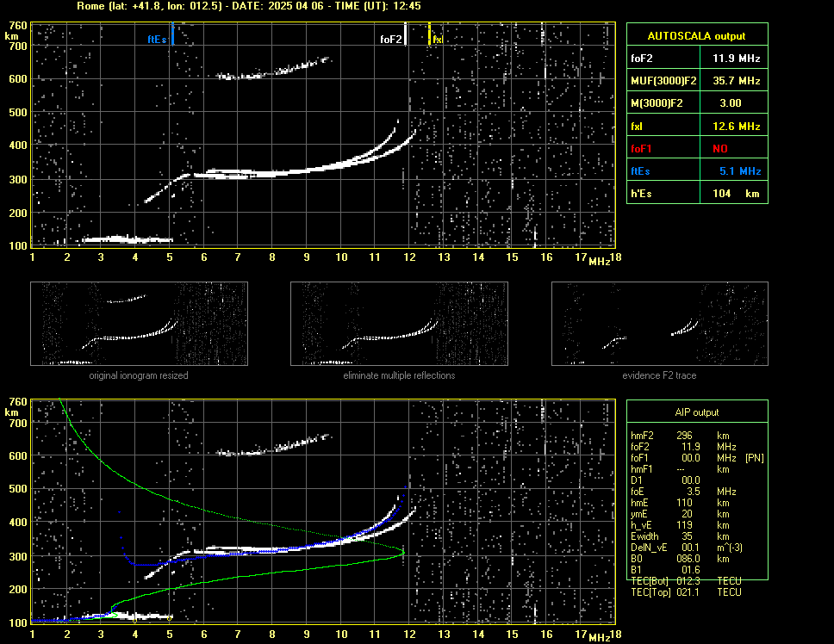The image size is (834, 644).
Task: Click the 'TEC[Bot] 012.3' row
Action: click(x=686, y=581)
